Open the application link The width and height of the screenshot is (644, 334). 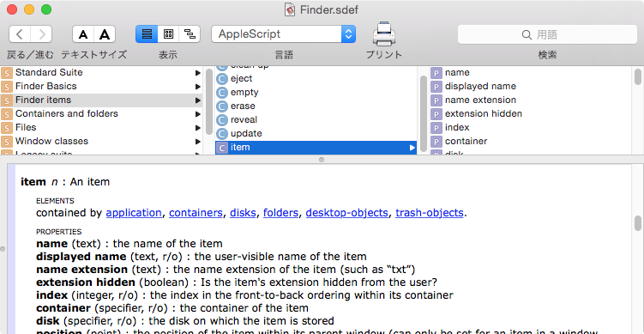[134, 213]
